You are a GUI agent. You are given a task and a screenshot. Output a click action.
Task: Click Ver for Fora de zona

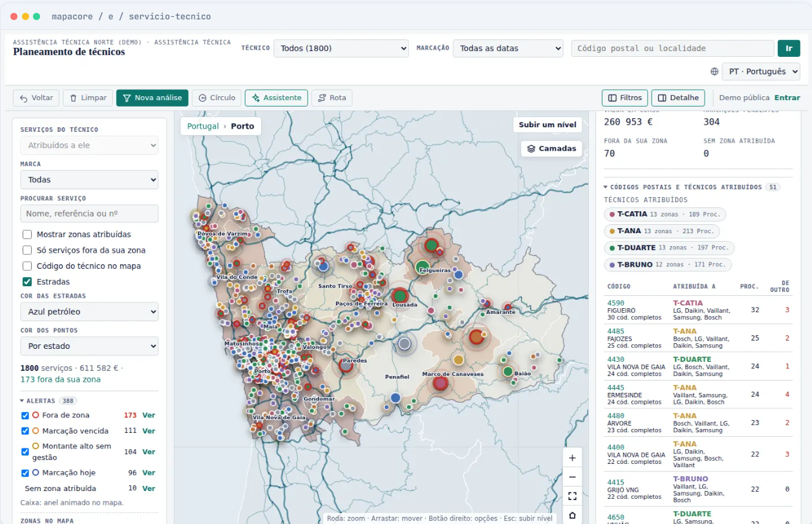click(149, 415)
